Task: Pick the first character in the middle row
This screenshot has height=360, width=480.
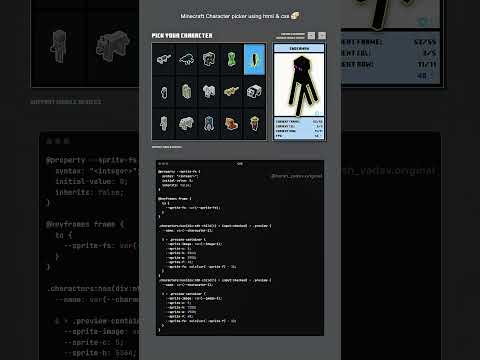Action: tap(164, 92)
